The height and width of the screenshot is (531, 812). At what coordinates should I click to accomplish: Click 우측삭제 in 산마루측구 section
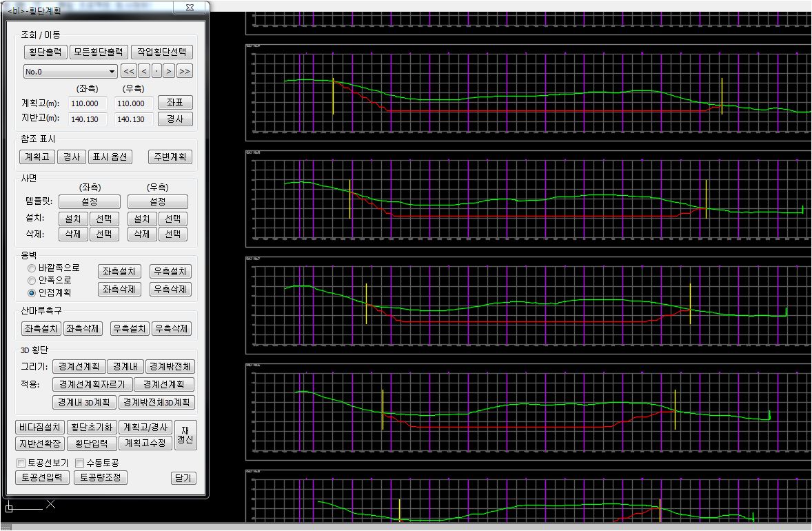[x=172, y=328]
